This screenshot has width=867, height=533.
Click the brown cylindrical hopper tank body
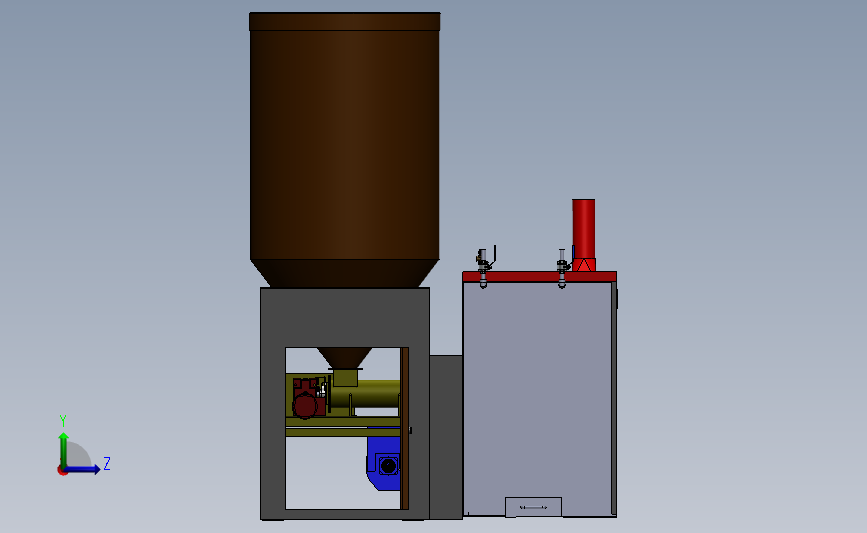[344, 145]
